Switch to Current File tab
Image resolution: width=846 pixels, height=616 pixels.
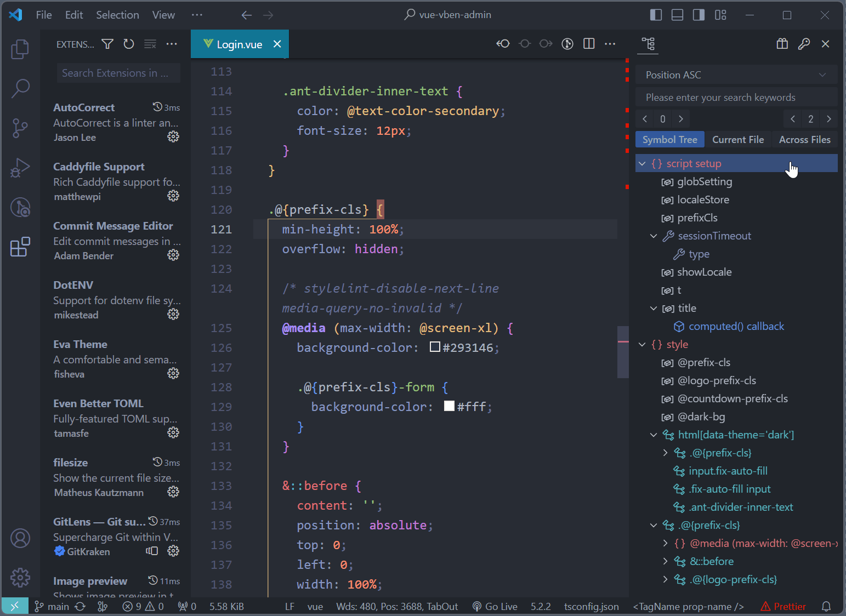(x=738, y=140)
